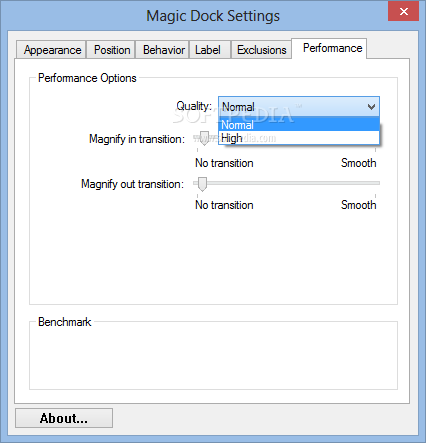Click the Magnify in transition slider thumb
This screenshot has width=426, height=443.
(x=204, y=139)
